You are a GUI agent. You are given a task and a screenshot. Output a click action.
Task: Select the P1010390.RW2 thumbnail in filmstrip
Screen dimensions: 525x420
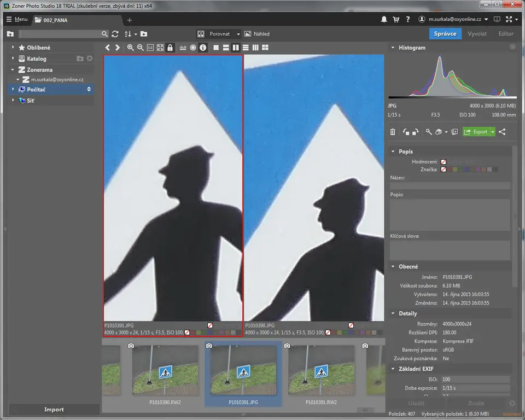pos(165,370)
